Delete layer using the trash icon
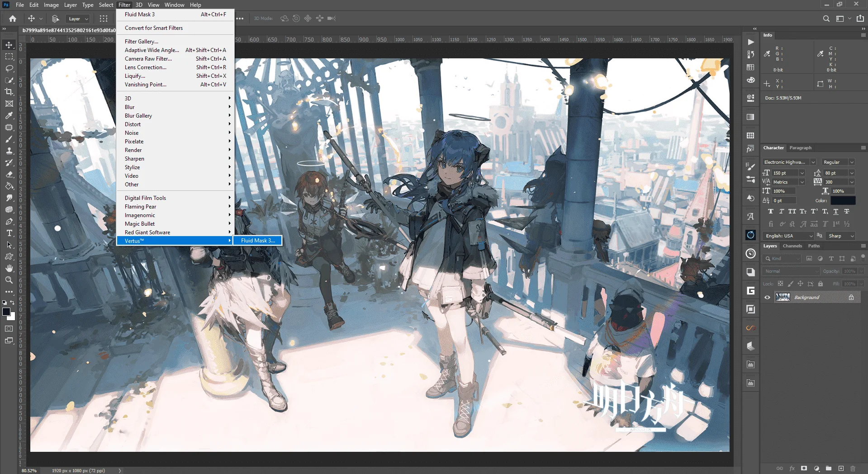The width and height of the screenshot is (868, 474). click(853, 469)
